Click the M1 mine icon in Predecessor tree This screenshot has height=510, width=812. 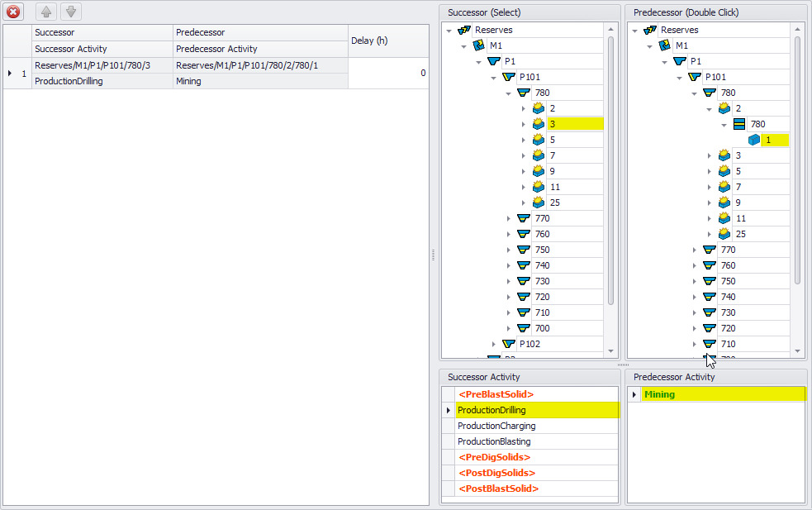(x=664, y=45)
